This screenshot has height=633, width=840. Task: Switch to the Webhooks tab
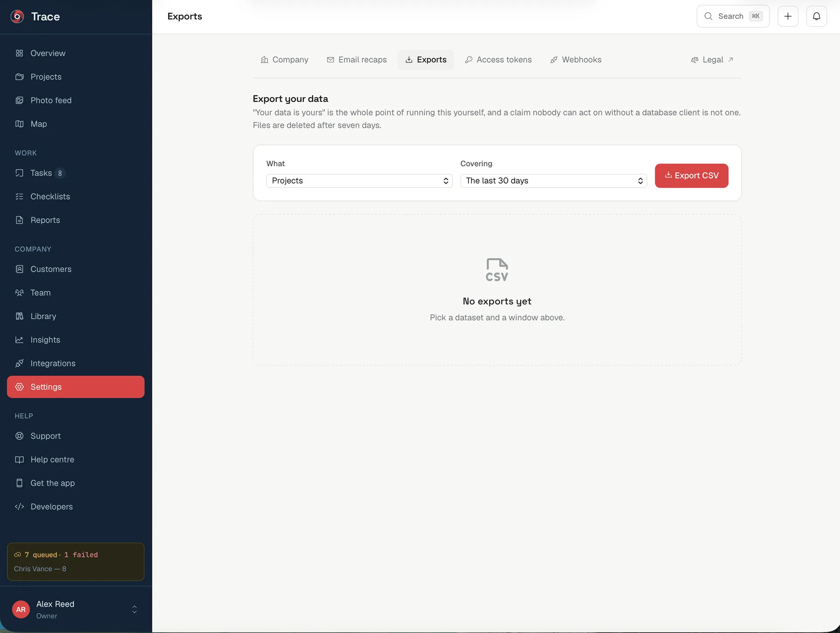pyautogui.click(x=576, y=60)
